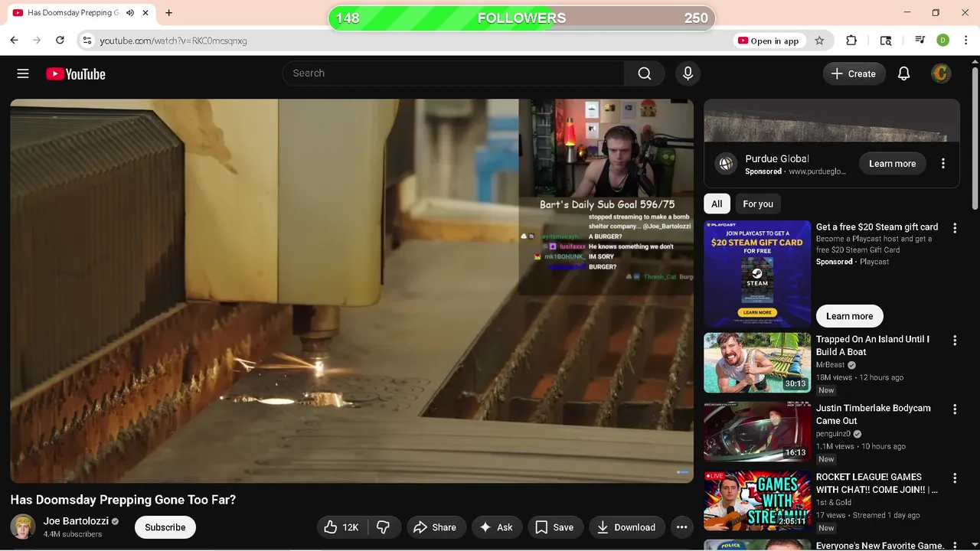Select the All filter chip

[717, 204]
